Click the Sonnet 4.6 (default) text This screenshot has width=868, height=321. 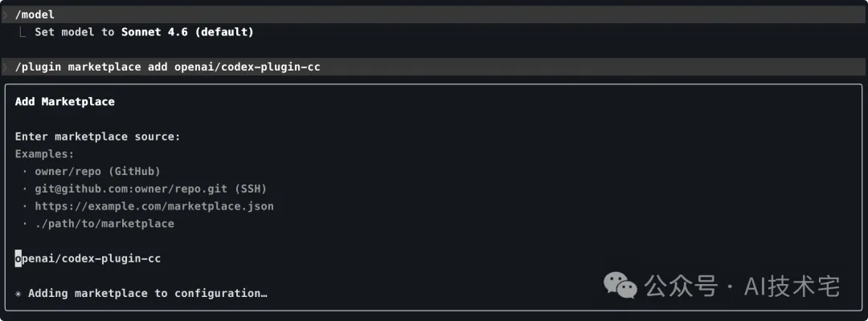[x=187, y=32]
